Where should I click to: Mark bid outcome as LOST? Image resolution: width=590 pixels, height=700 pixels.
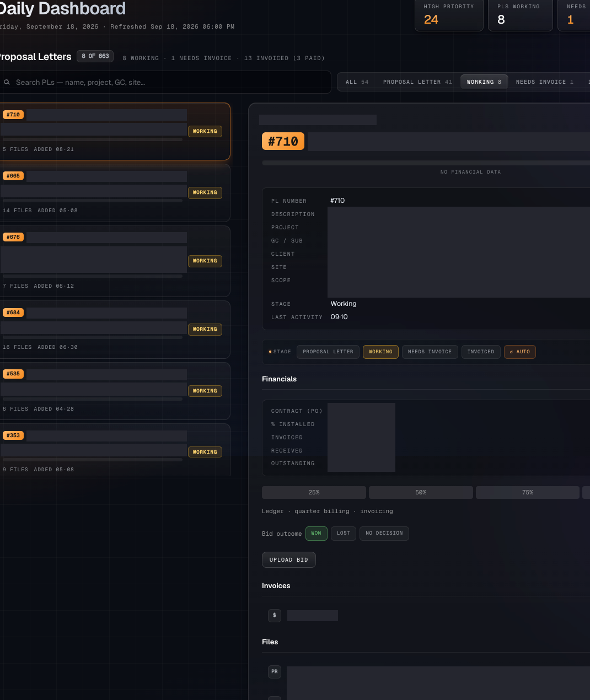344,533
